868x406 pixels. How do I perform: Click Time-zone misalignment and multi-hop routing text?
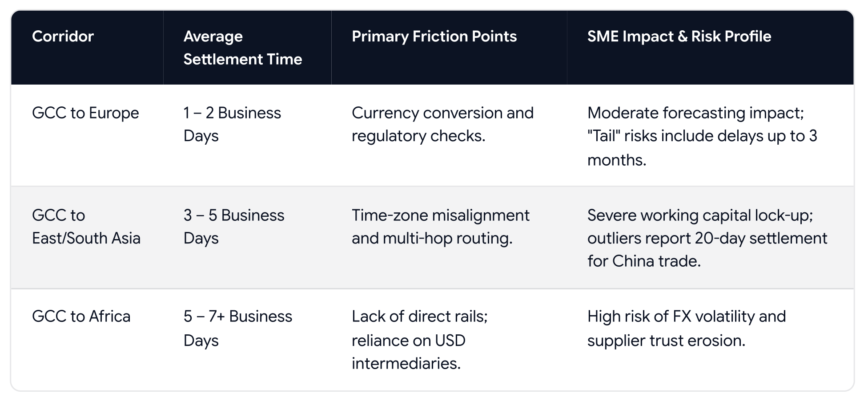point(441,227)
